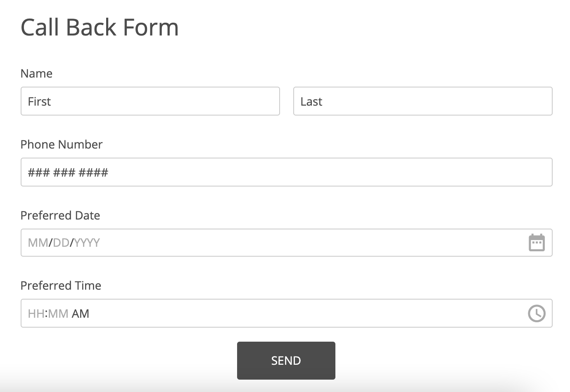The image size is (570, 392).
Task: Click the Call Back Form heading
Action: point(100,27)
